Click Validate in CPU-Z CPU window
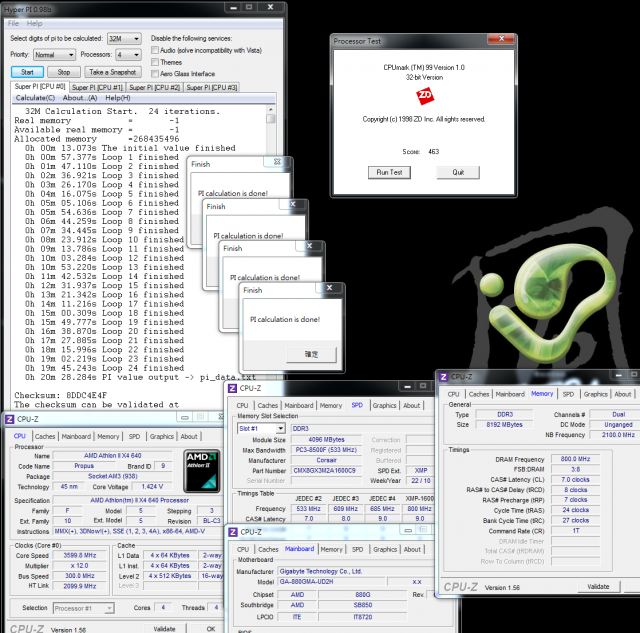 click(x=164, y=629)
